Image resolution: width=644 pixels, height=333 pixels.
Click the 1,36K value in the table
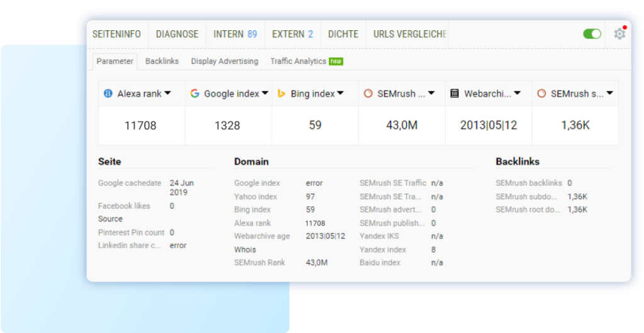575,126
